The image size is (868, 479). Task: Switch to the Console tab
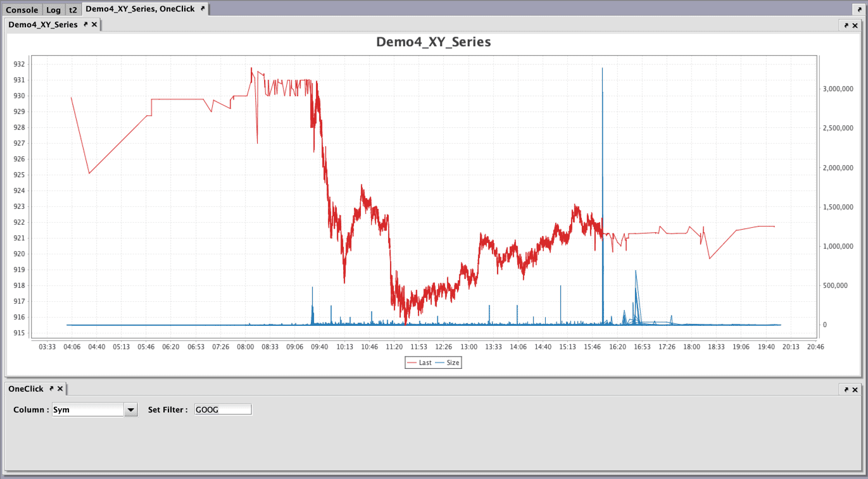pos(22,9)
